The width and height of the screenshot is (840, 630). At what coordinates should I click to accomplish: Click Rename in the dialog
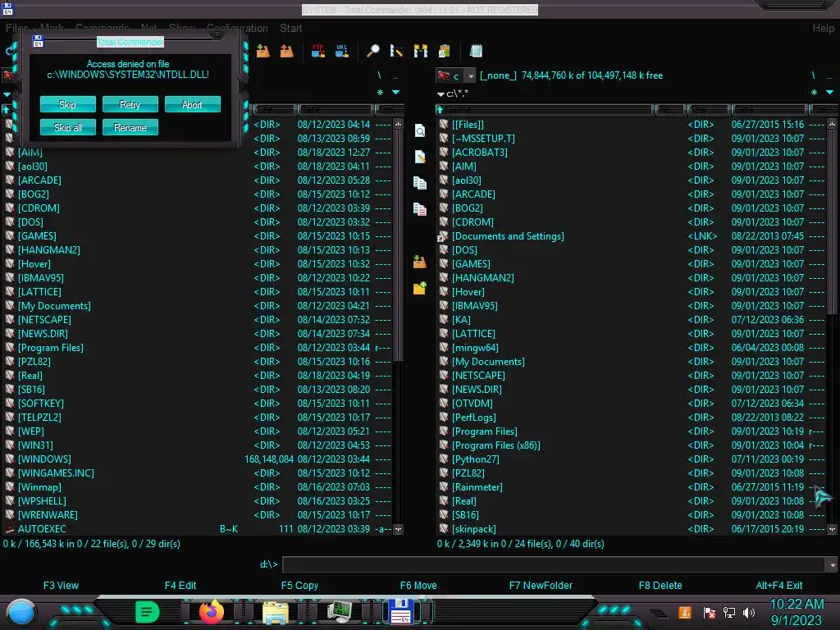pyautogui.click(x=130, y=127)
